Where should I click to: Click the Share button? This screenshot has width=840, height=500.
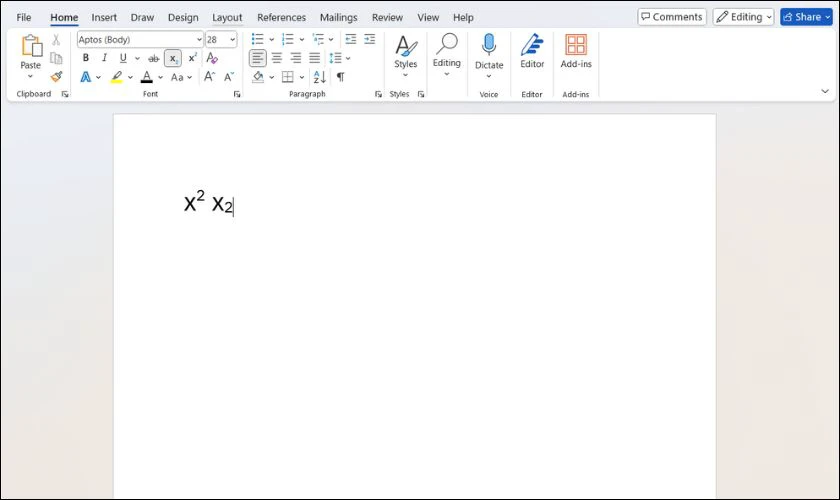(806, 17)
